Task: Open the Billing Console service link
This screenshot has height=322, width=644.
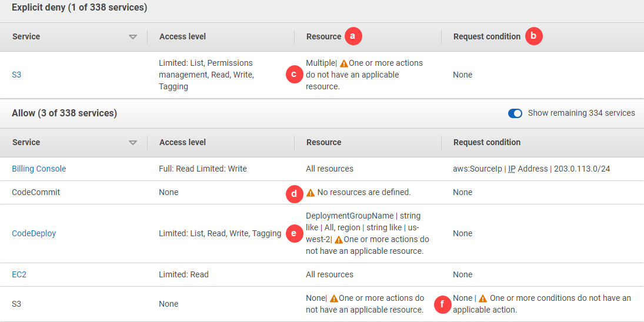Action: (39, 169)
